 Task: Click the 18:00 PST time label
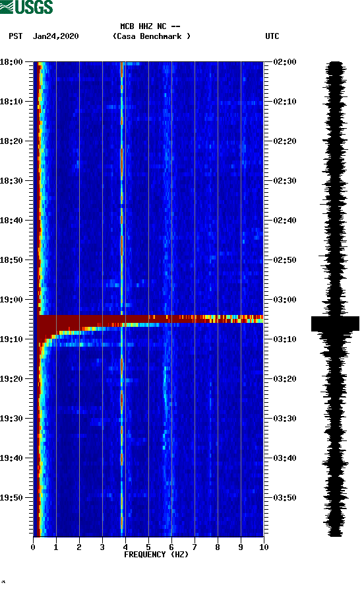[x=11, y=62]
